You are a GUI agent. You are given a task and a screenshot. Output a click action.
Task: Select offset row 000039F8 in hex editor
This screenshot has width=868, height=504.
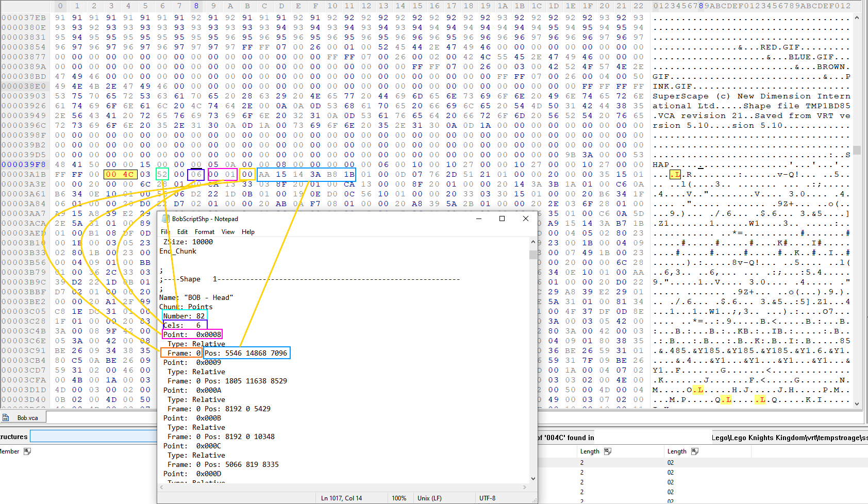[x=24, y=164]
